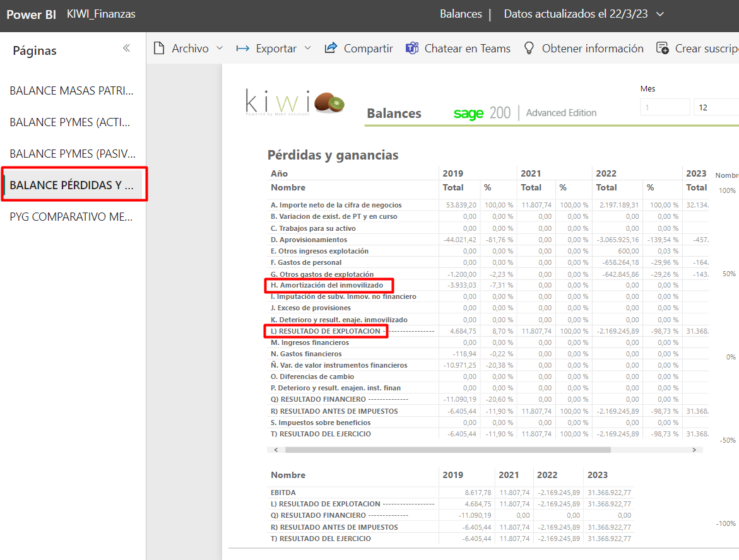Open the BALANCE PYMES (ACTI... page

click(70, 122)
